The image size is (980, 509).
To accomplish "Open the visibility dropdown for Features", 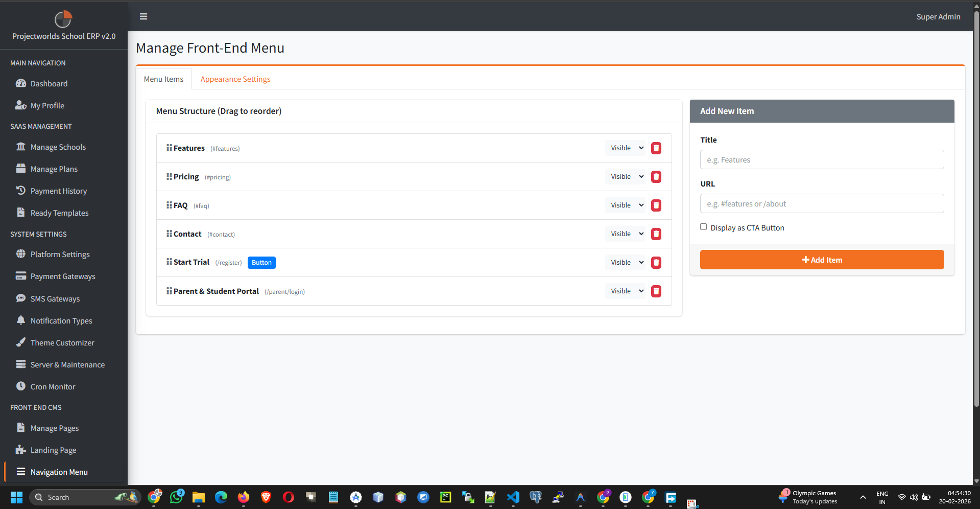I will pyautogui.click(x=625, y=148).
